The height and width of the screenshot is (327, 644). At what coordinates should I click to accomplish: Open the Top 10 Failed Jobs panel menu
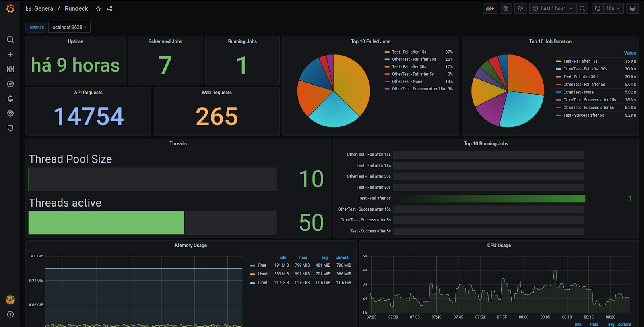370,41
